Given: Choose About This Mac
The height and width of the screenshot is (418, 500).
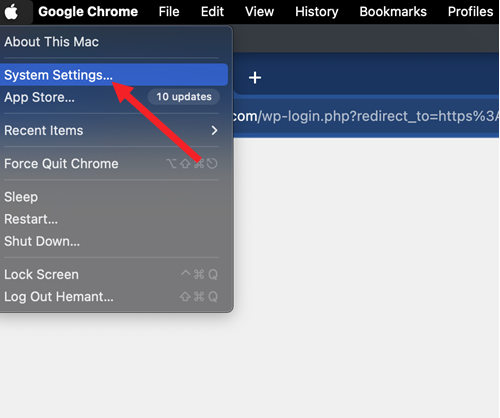Looking at the screenshot, I should tap(114, 42).
